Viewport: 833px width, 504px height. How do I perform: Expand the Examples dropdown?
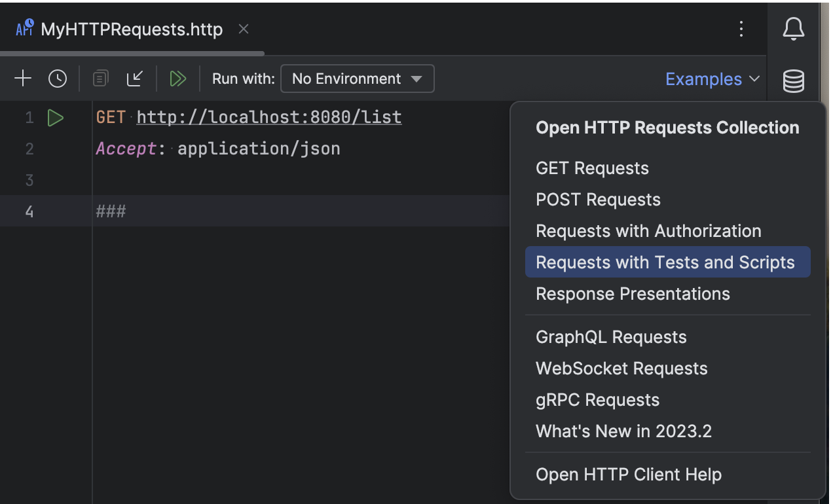pyautogui.click(x=712, y=79)
